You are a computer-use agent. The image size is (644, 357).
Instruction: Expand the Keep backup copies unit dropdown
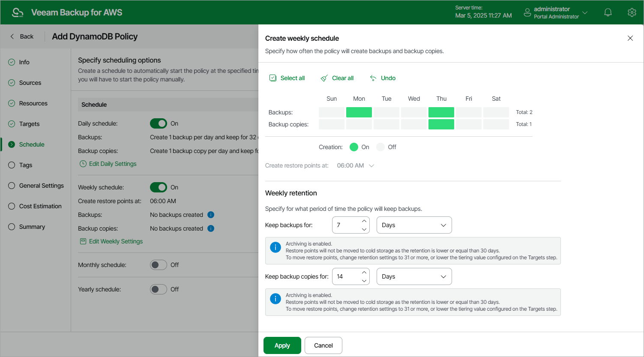(x=414, y=276)
